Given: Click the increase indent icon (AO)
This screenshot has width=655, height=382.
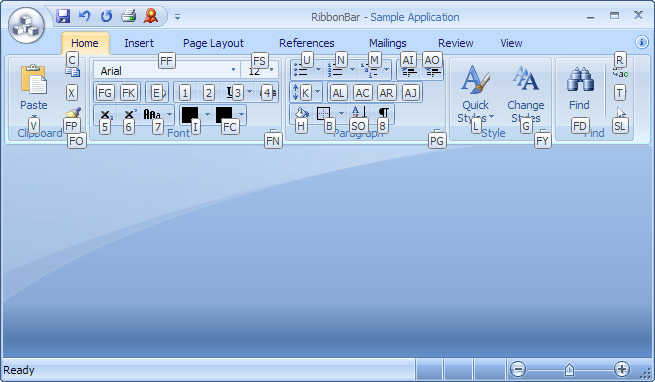Looking at the screenshot, I should pyautogui.click(x=433, y=71).
